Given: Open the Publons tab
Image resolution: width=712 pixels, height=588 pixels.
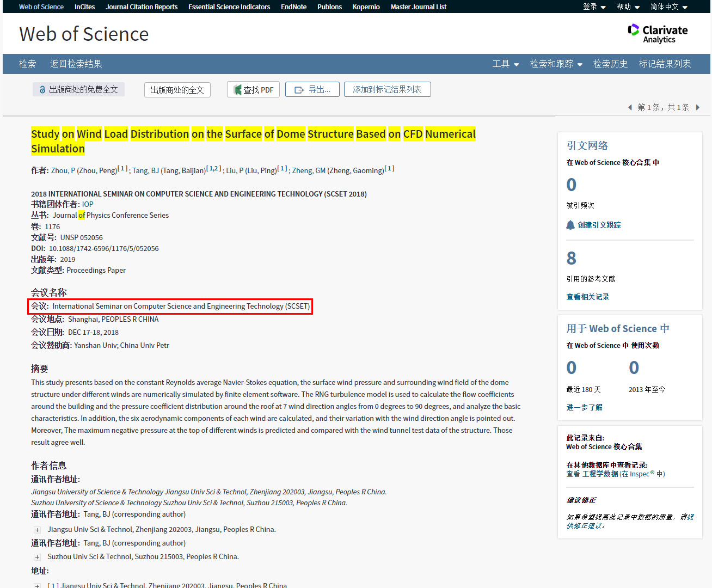Looking at the screenshot, I should (329, 7).
